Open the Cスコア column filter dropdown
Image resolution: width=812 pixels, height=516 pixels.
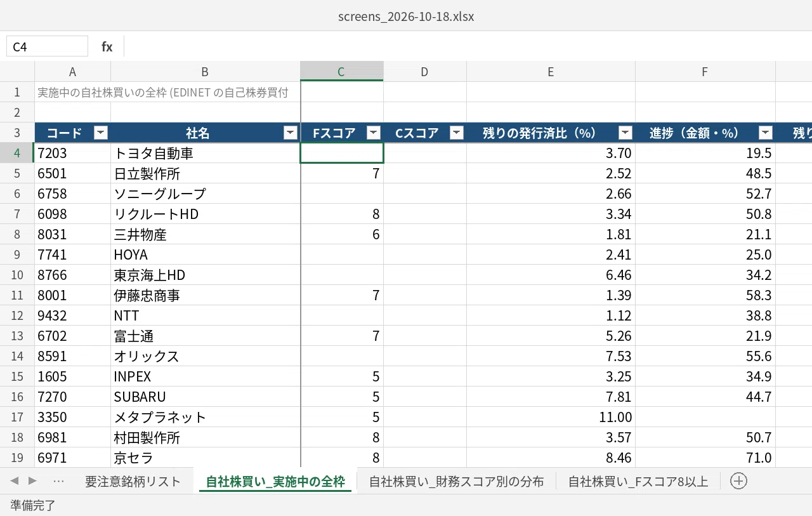[x=457, y=133]
